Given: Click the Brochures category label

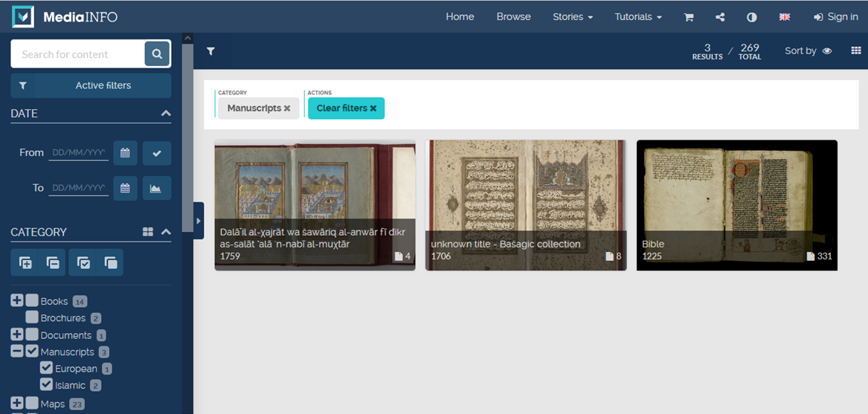Looking at the screenshot, I should click(63, 318).
